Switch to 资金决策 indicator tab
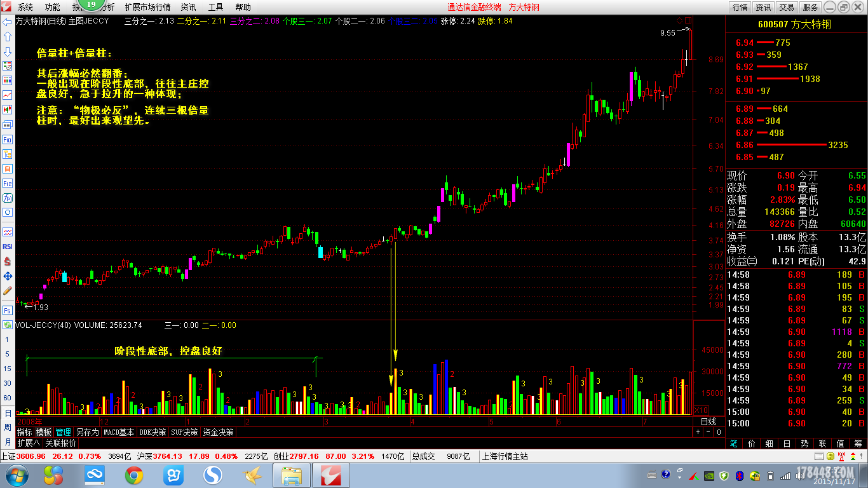868x488 pixels. tap(219, 432)
